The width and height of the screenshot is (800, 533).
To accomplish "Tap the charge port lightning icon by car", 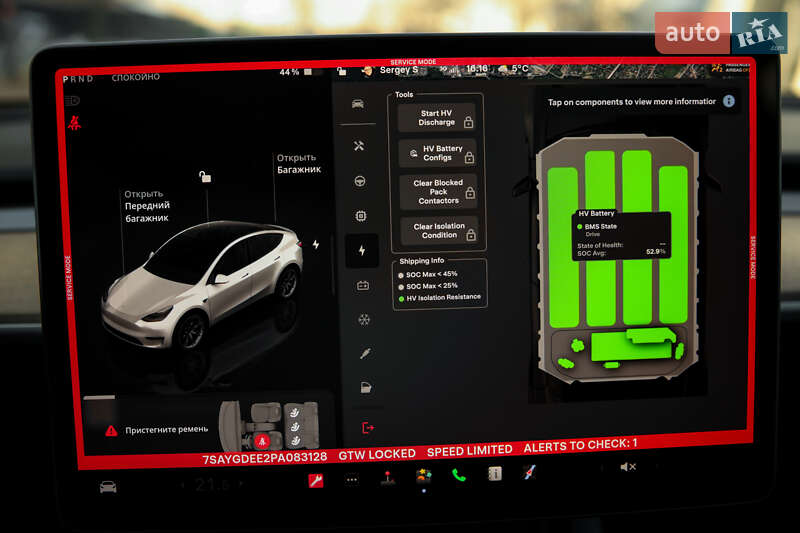I will pyautogui.click(x=316, y=244).
